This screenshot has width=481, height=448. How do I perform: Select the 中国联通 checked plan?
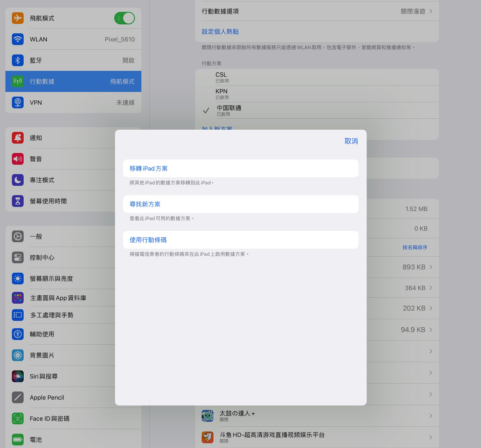point(229,110)
